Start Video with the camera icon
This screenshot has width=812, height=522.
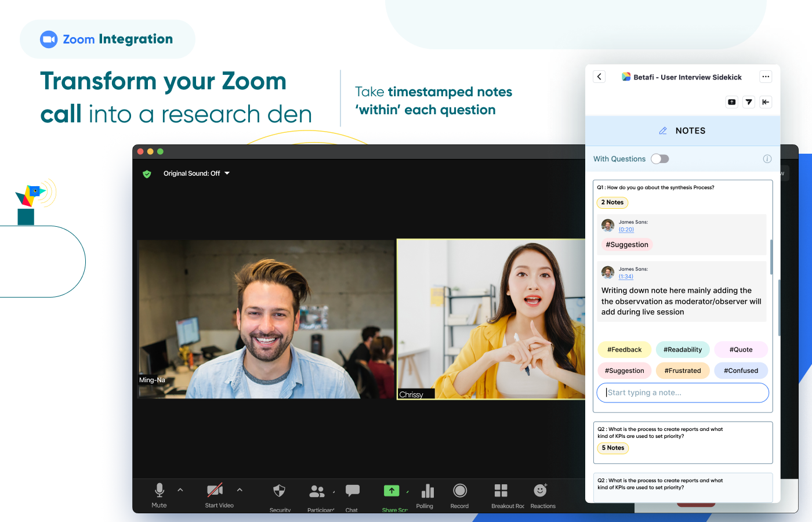pyautogui.click(x=215, y=491)
